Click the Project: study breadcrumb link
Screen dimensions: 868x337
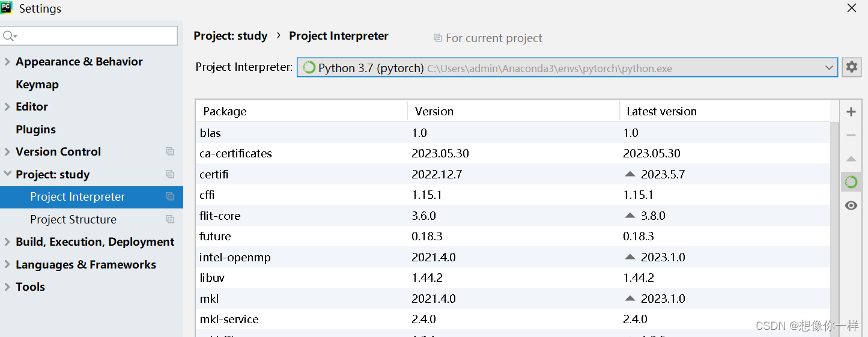[x=230, y=36]
